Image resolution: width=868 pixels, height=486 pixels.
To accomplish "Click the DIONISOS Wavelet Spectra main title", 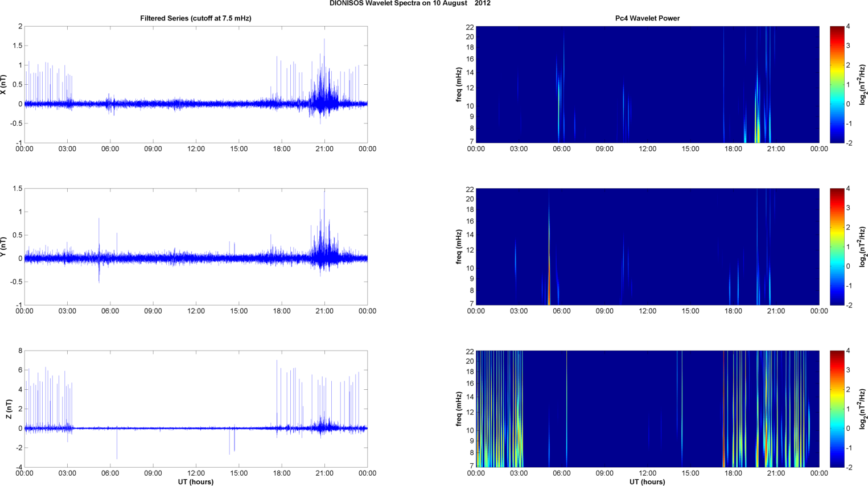I will point(410,3).
